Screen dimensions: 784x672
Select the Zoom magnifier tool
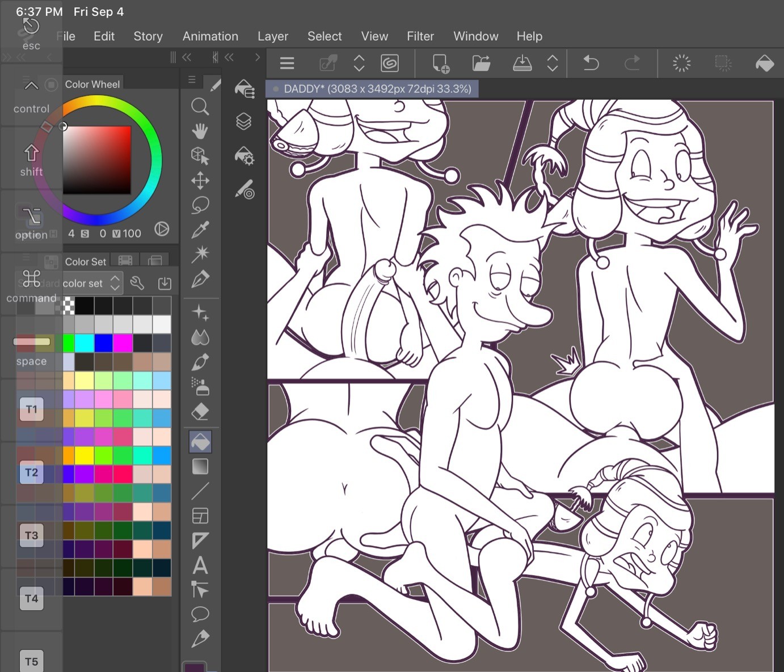click(200, 107)
